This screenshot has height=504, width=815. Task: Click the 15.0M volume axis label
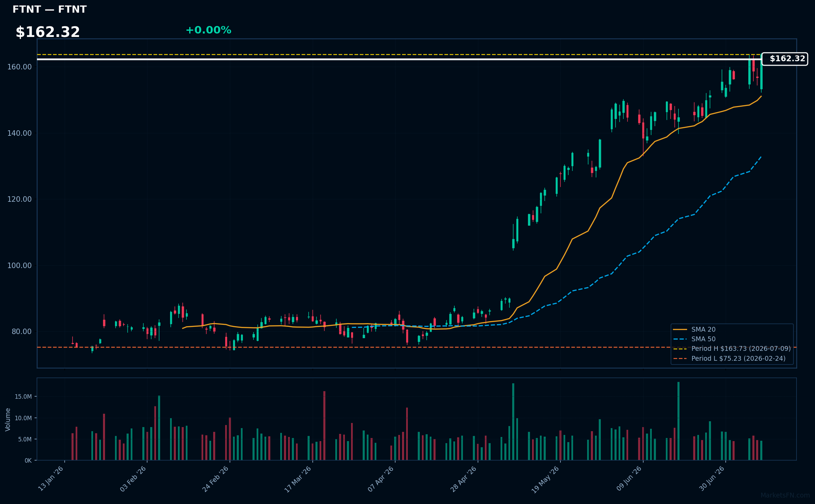point(23,397)
